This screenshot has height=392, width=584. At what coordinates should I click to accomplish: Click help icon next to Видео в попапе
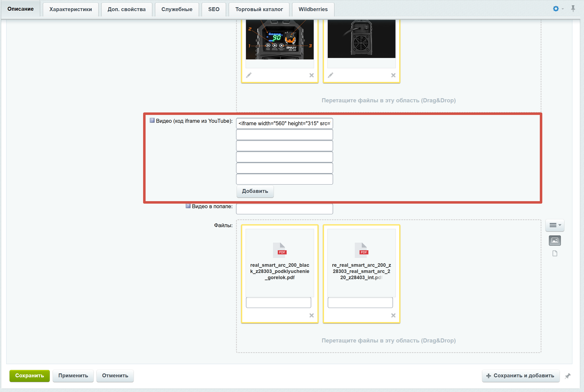pyautogui.click(x=188, y=206)
